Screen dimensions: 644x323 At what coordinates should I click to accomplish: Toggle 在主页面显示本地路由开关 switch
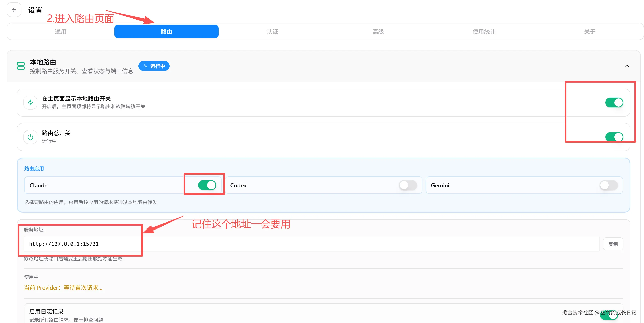tap(614, 103)
